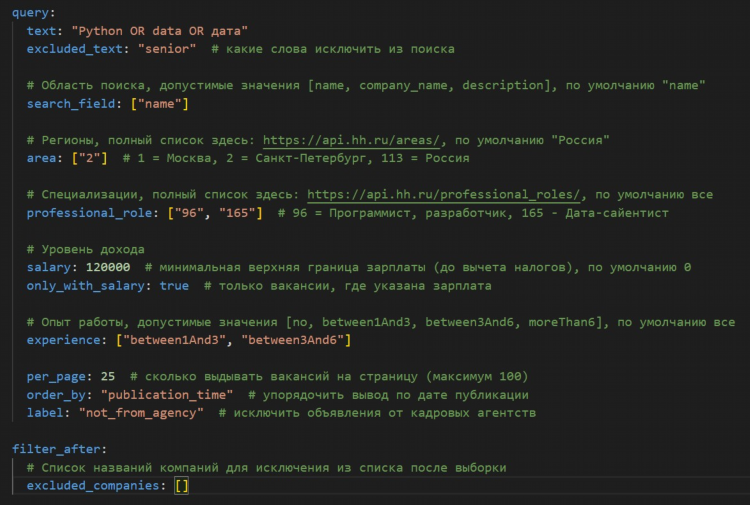
Task: Click the "area" key
Action: click(x=41, y=158)
